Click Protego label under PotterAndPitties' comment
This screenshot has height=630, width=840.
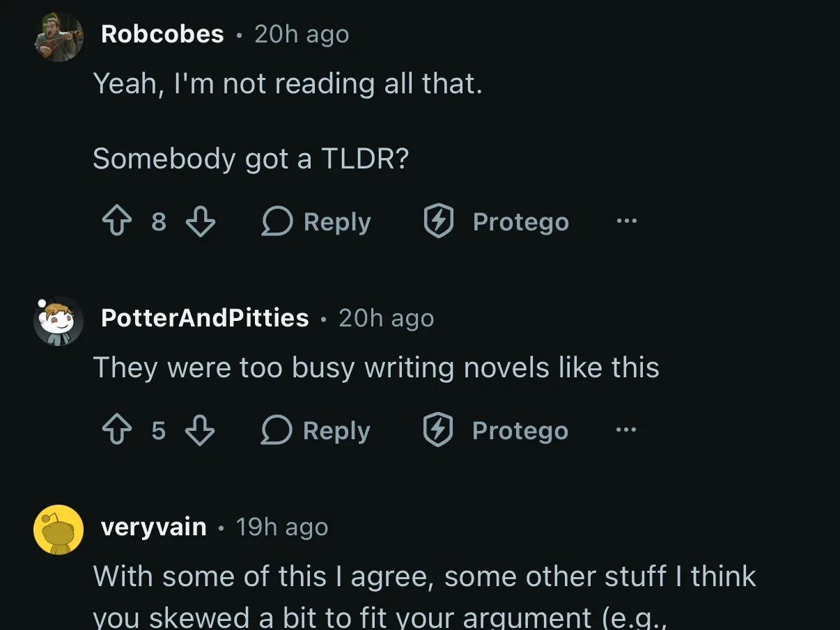coord(520,431)
